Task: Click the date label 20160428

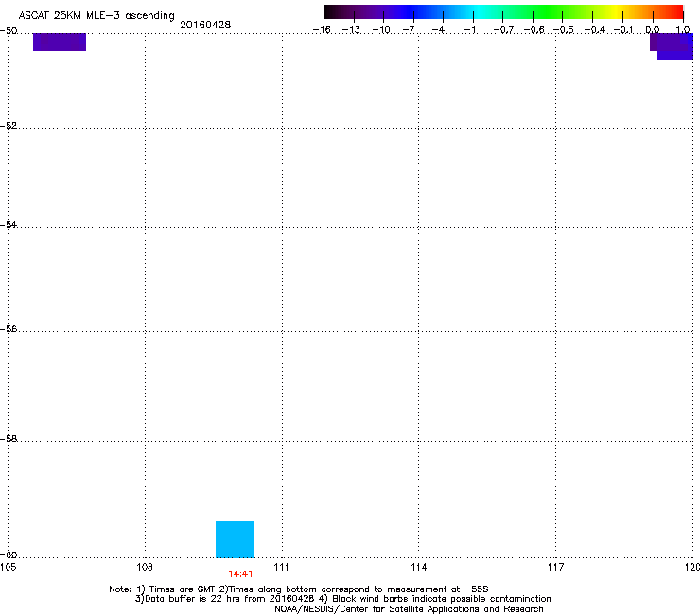Action: click(x=205, y=25)
